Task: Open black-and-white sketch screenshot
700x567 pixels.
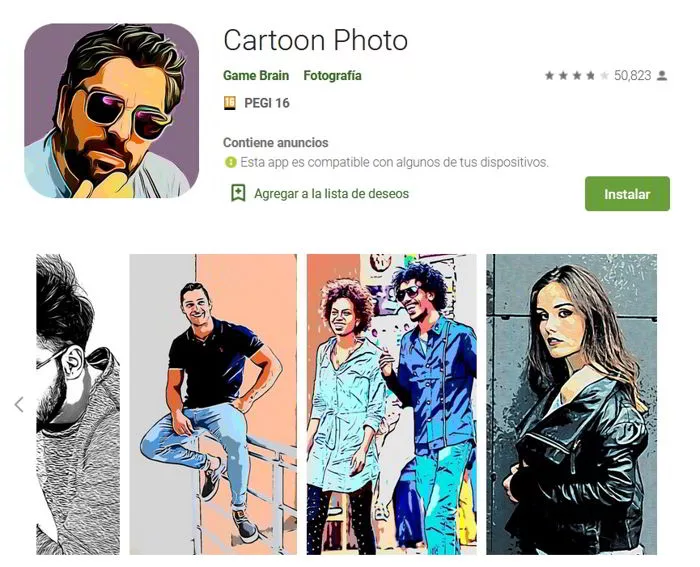Action: pyautogui.click(x=78, y=404)
